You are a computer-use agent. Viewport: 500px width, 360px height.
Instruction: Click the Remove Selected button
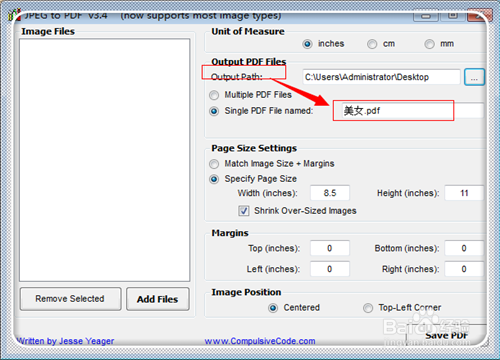70,299
